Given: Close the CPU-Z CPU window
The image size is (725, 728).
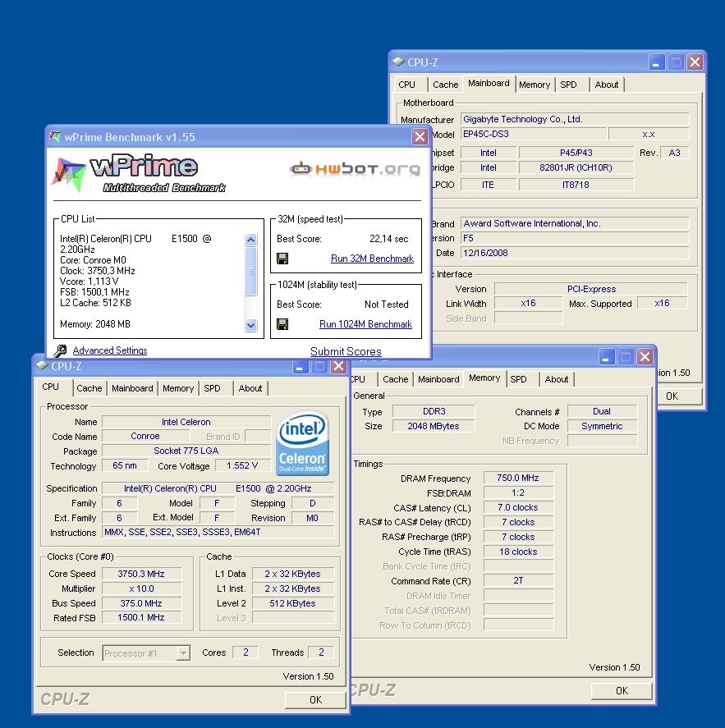Looking at the screenshot, I should 338,366.
